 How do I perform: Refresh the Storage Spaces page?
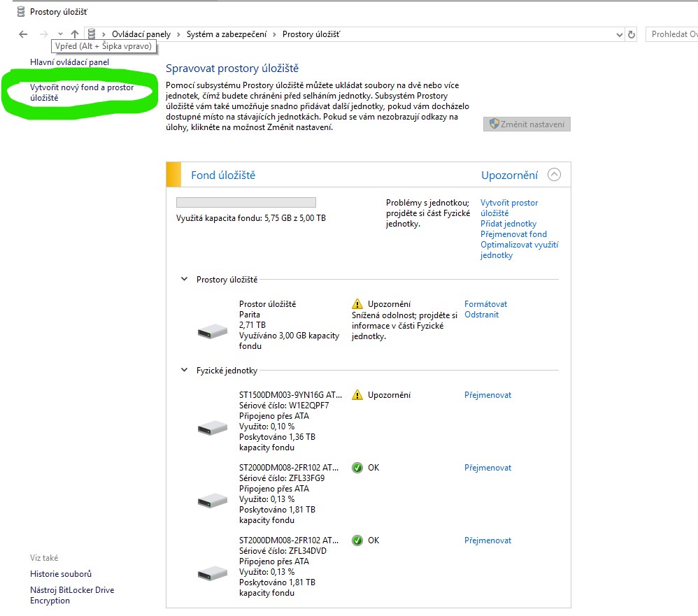[x=632, y=34]
